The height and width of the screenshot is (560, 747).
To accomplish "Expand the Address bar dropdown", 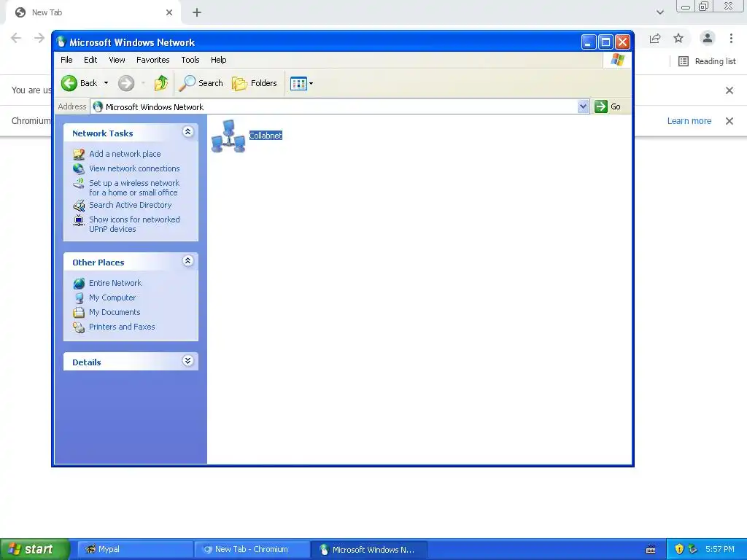I will click(x=583, y=106).
